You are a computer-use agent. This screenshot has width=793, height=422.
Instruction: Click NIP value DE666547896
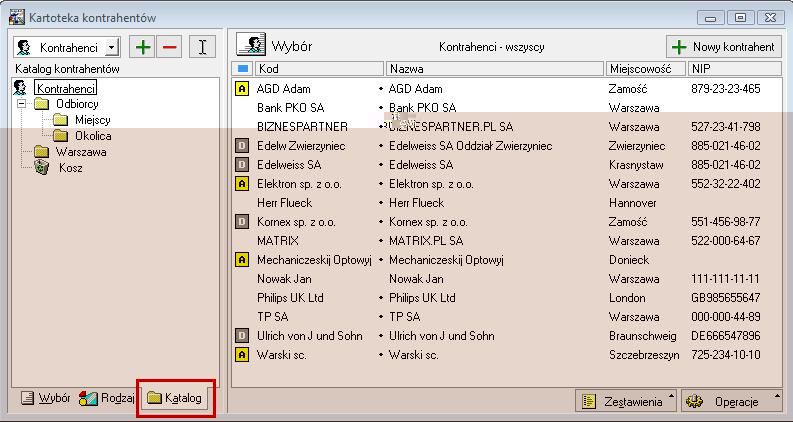click(725, 336)
